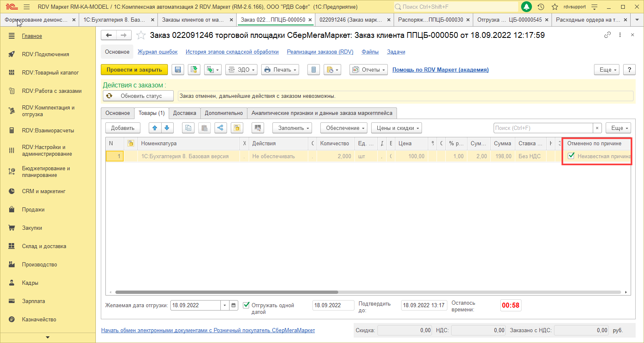Click the table search field
This screenshot has height=343, width=644.
coord(543,128)
